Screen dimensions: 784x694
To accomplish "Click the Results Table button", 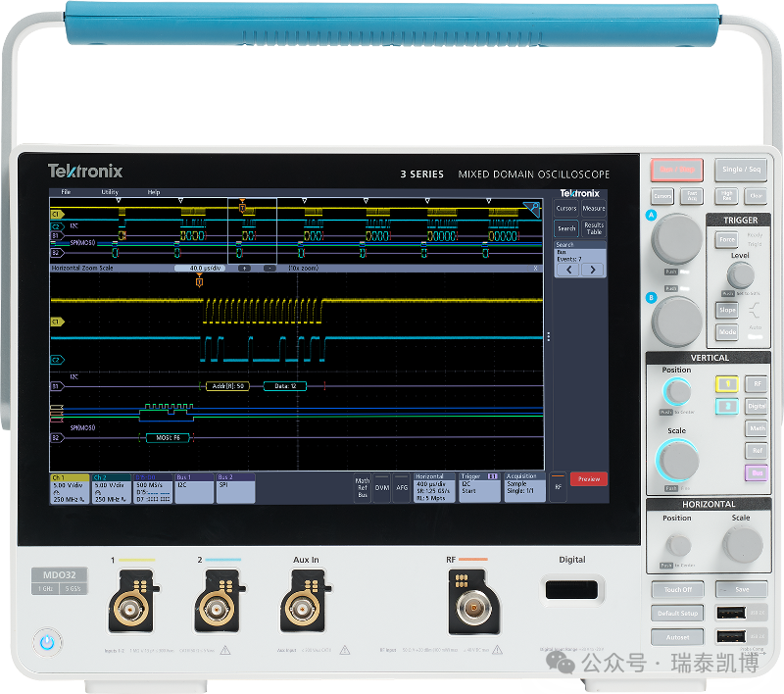I will coord(594,228).
